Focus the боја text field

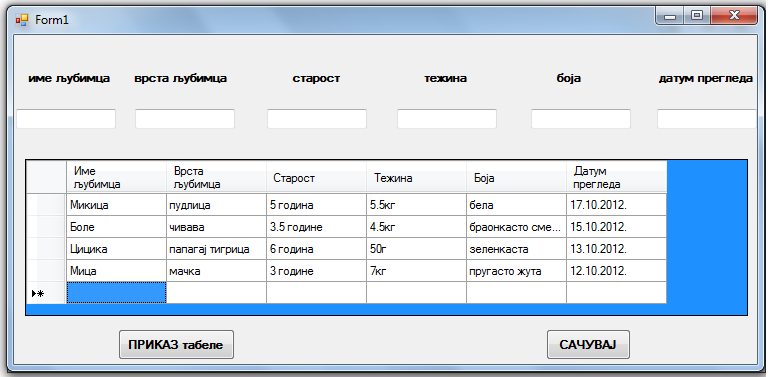[x=581, y=119]
